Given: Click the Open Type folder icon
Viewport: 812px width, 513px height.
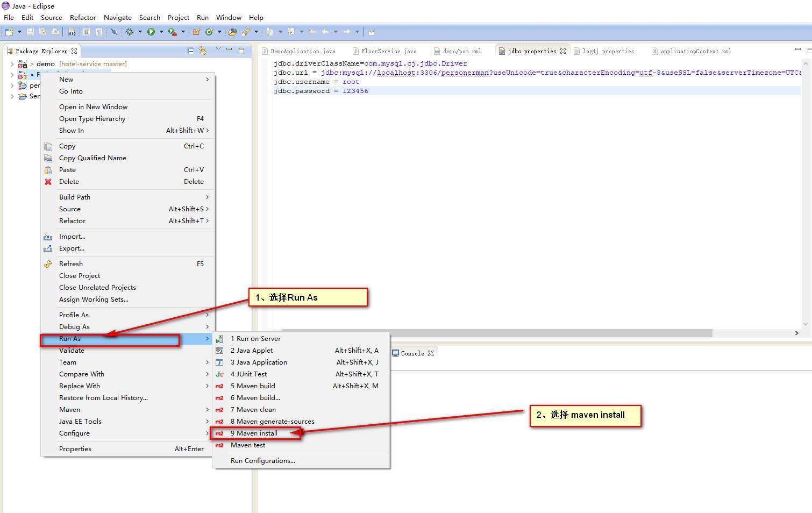Looking at the screenshot, I should 233,32.
